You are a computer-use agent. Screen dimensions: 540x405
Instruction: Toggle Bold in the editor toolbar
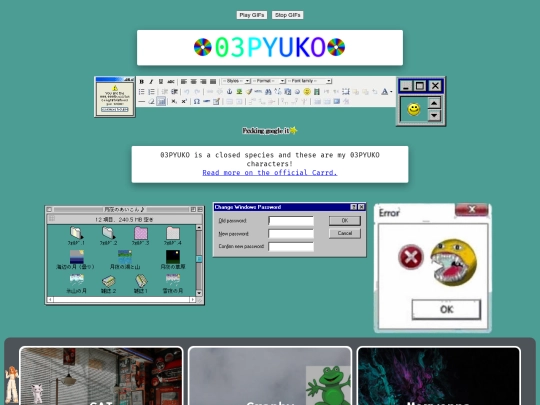point(142,82)
